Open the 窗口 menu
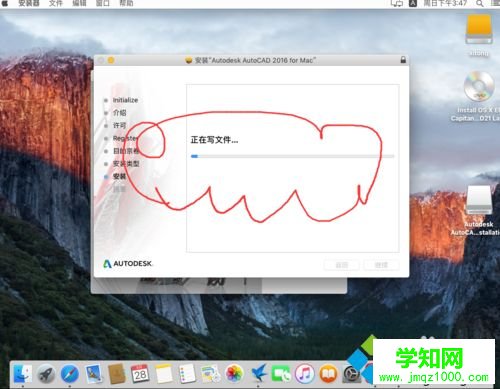 (103, 3)
